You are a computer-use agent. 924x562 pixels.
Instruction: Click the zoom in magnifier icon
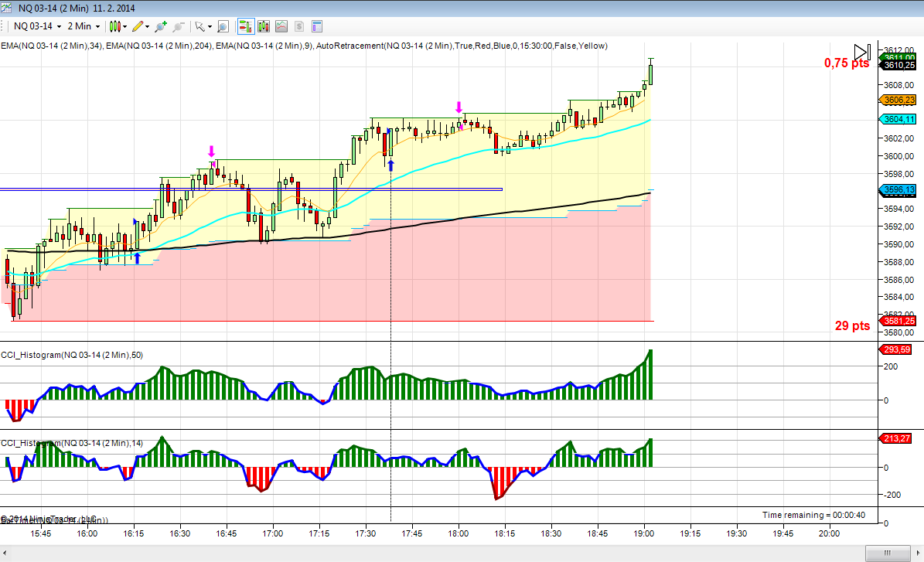161,26
